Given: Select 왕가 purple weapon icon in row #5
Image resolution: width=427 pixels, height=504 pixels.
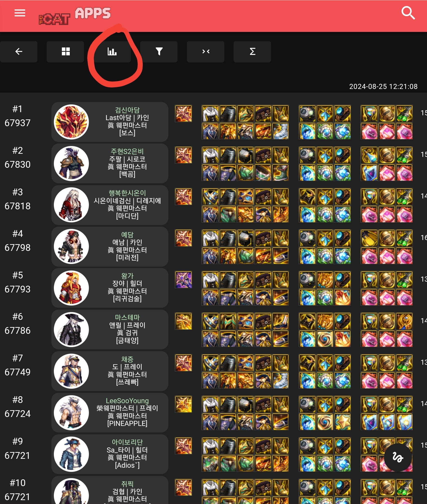Looking at the screenshot, I should click(x=184, y=280).
